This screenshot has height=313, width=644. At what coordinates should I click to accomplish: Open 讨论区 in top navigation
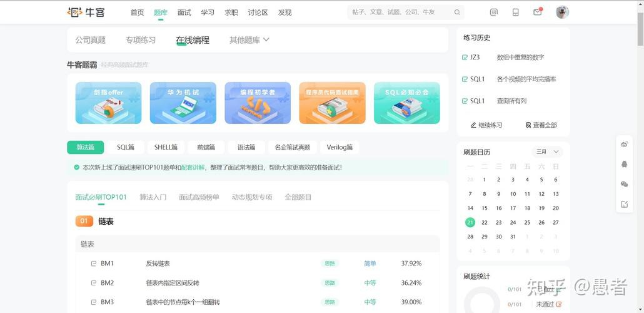258,13
